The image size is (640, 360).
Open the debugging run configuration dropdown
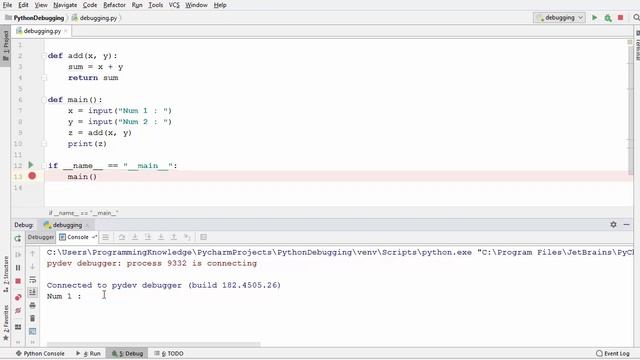pyautogui.click(x=560, y=18)
